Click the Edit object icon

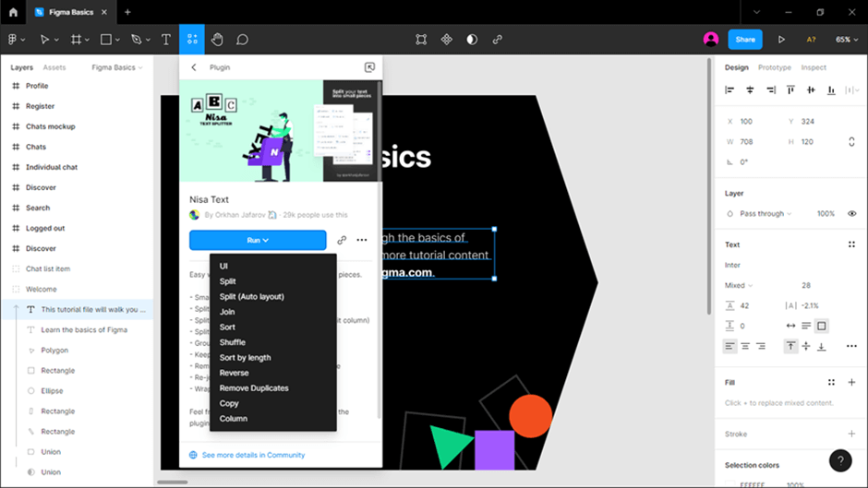[421, 40]
